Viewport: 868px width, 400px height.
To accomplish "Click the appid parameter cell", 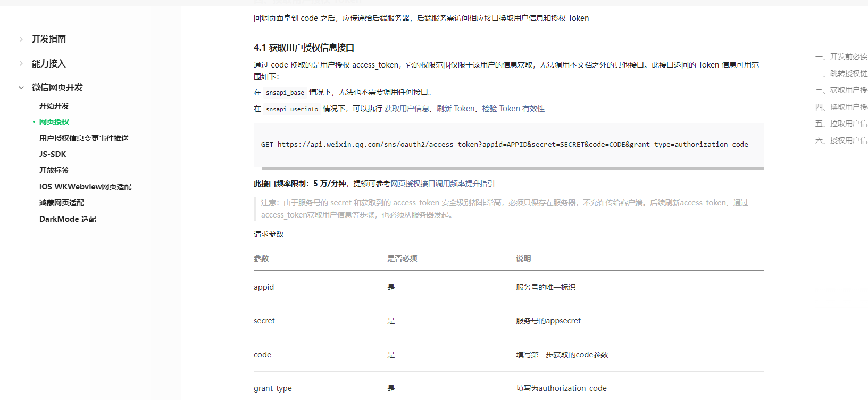I will (264, 287).
